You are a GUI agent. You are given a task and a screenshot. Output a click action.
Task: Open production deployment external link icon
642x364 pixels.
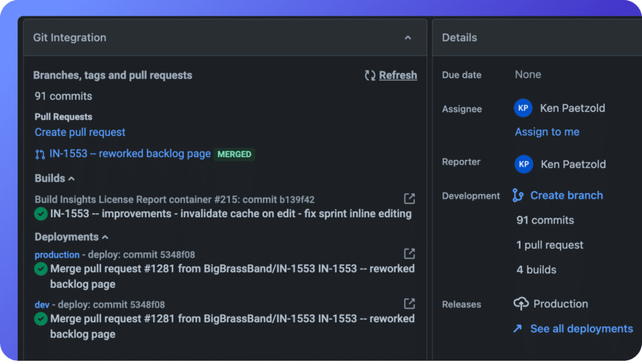[x=409, y=254]
